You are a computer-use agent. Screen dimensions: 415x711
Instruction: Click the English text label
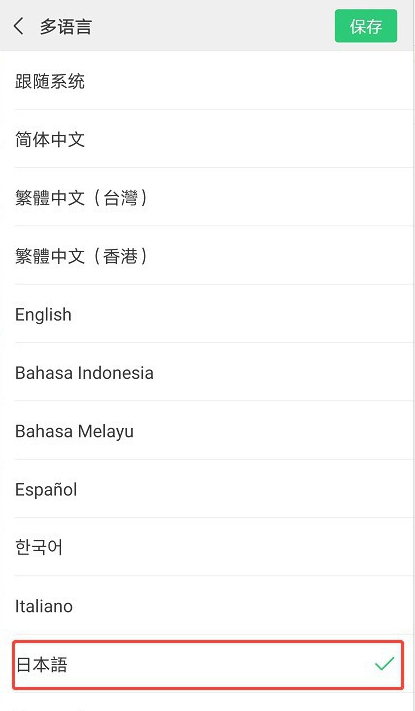[43, 314]
